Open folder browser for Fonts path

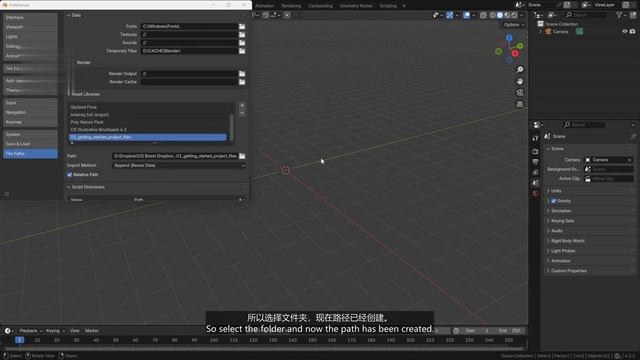(242, 26)
